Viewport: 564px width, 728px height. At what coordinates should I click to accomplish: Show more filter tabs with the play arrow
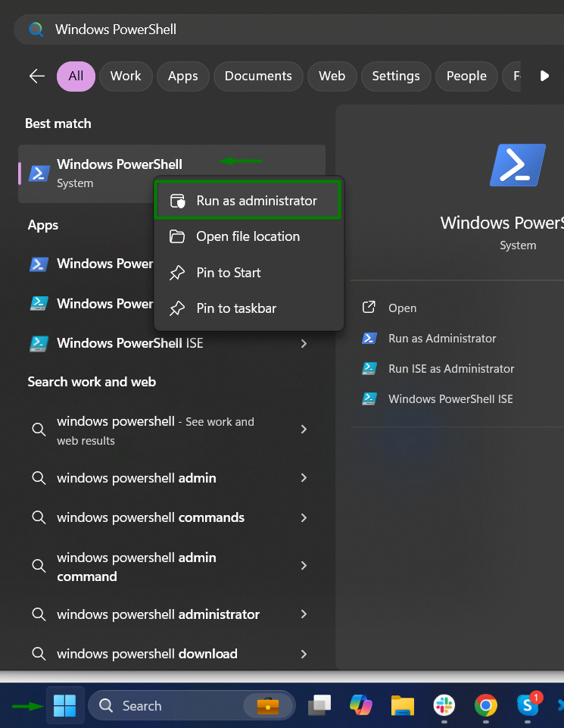tap(544, 76)
